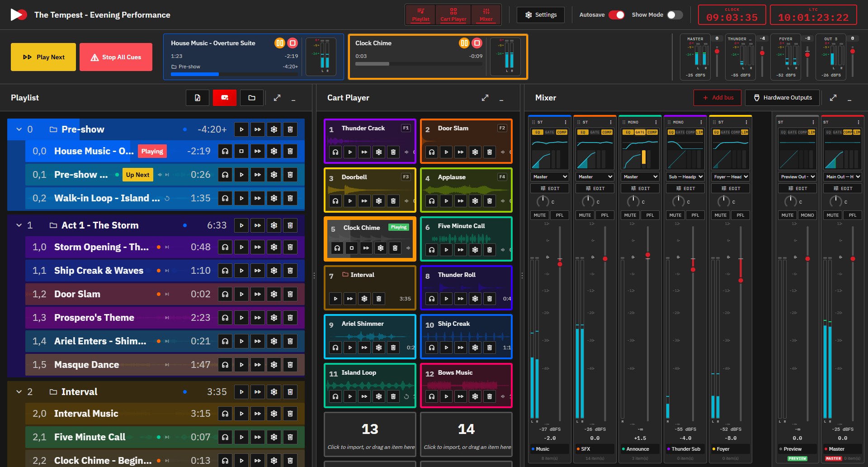Open Hardware Outputs in Mixer
This screenshot has height=467, width=868.
[782, 98]
